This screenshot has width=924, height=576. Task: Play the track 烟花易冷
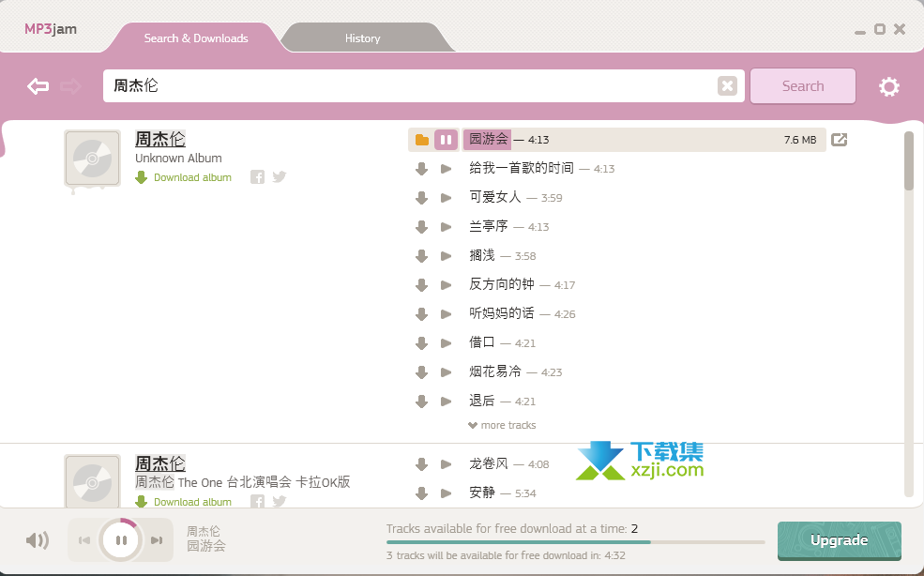447,372
